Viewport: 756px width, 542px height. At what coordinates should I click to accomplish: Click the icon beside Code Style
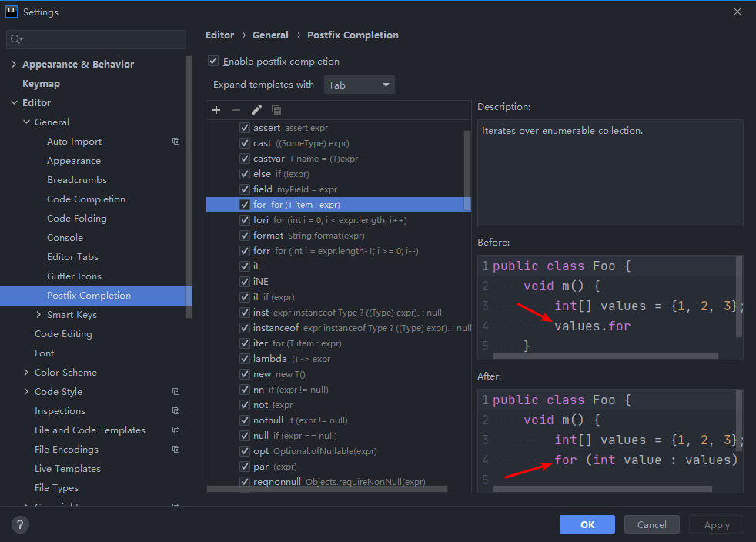176,392
